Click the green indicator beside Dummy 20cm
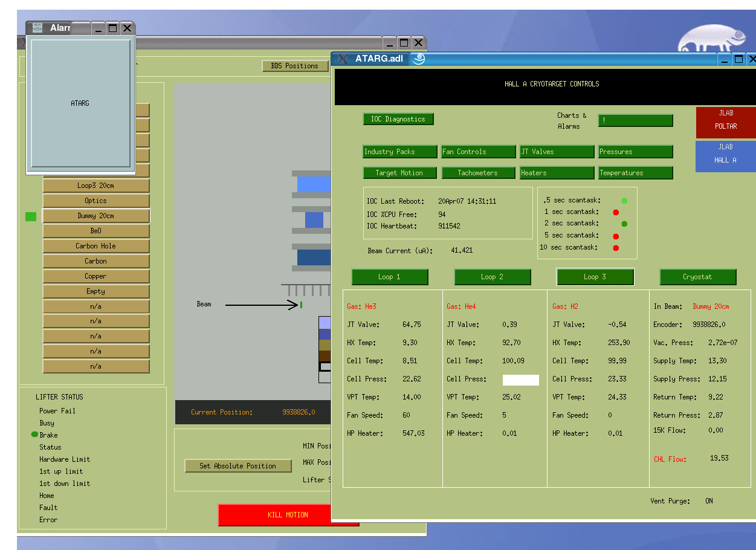 point(31,216)
